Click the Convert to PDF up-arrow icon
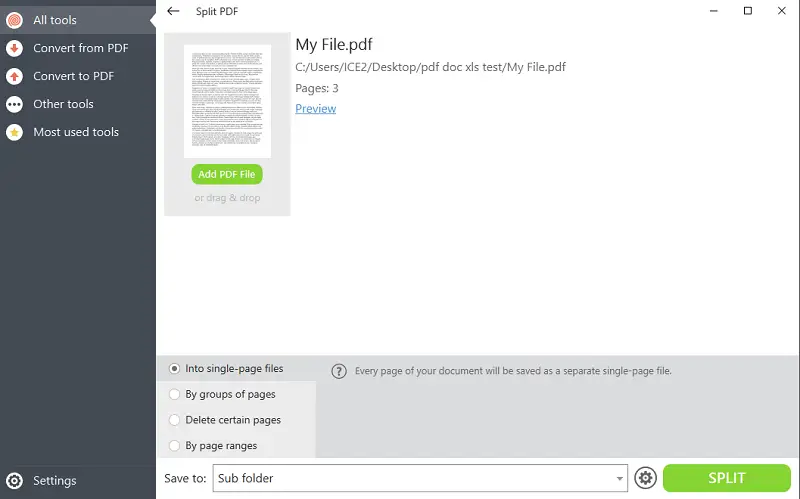800x499 pixels. point(14,76)
